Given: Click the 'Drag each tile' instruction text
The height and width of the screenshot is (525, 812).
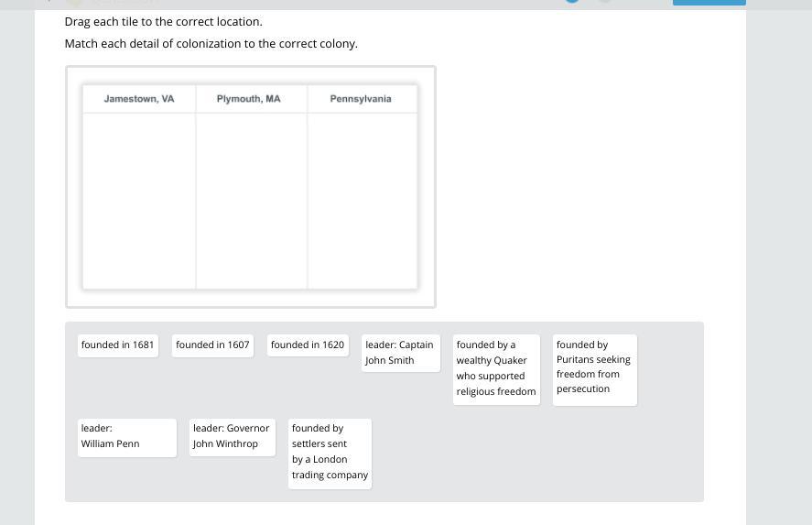Looking at the screenshot, I should (x=163, y=22).
